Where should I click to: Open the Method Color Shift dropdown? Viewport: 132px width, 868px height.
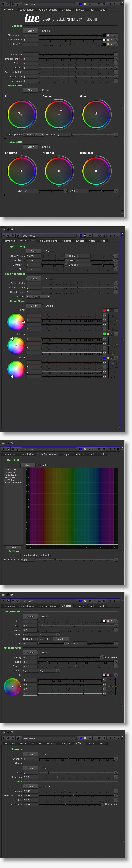(38, 297)
